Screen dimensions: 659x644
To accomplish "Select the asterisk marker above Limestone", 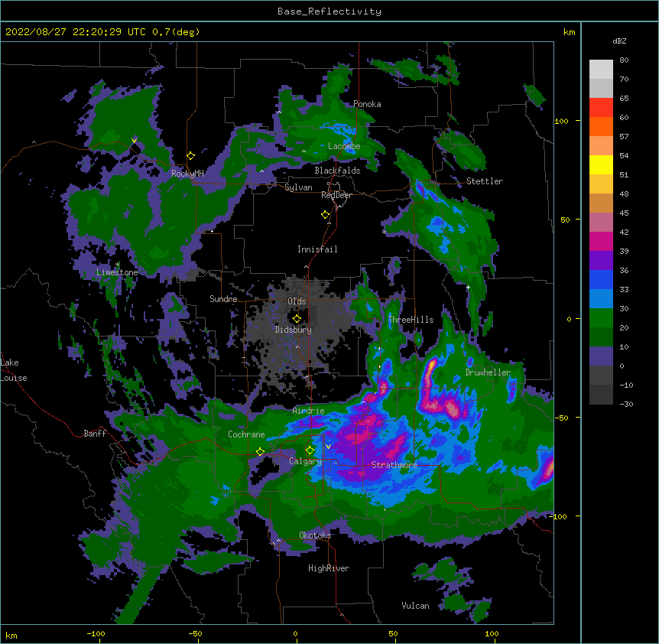I will click(x=117, y=265).
